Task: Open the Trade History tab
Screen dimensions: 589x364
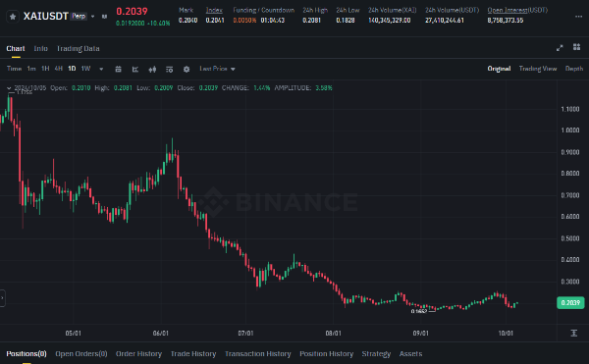Action: [x=193, y=354]
